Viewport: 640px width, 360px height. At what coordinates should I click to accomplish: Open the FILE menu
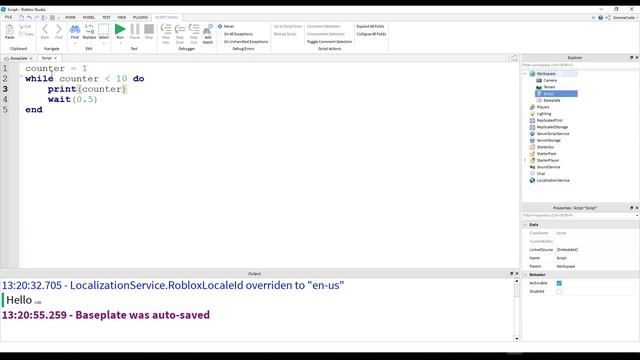click(8, 17)
